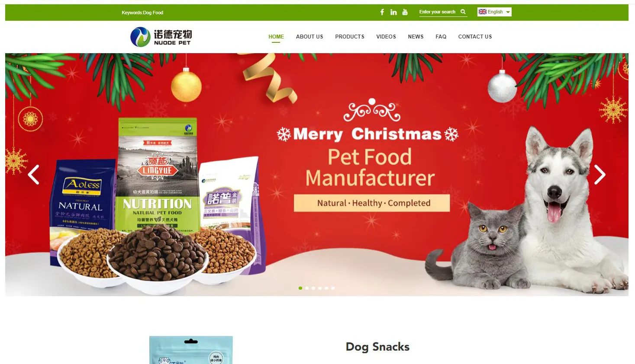This screenshot has width=635, height=364.
Task: Open the ABOUT US menu
Action: (x=309, y=37)
